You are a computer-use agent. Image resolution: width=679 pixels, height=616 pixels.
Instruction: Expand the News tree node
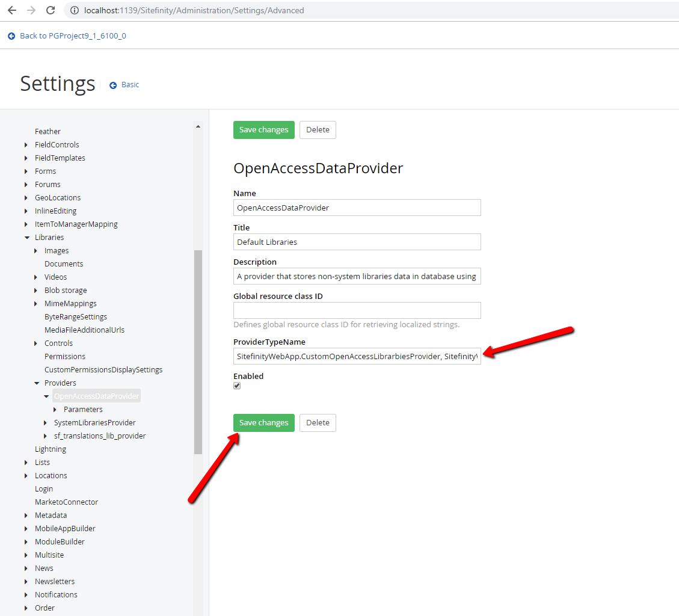(x=26, y=568)
